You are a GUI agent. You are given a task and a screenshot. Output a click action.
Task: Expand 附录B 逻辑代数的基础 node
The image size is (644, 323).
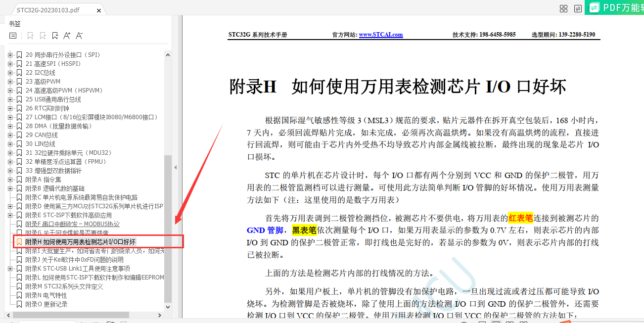(x=10, y=188)
